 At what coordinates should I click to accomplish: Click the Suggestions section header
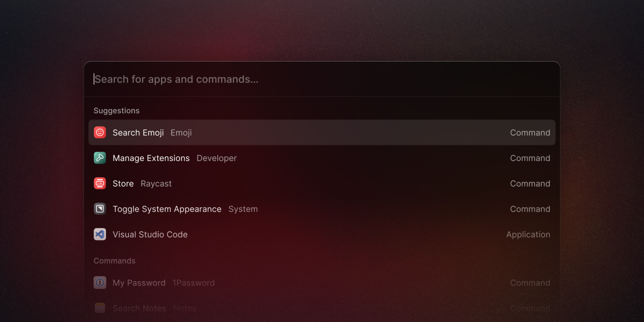point(117,111)
